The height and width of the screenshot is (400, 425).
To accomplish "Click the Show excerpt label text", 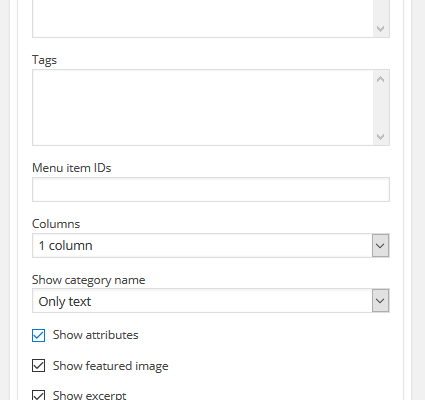I will point(90,395).
